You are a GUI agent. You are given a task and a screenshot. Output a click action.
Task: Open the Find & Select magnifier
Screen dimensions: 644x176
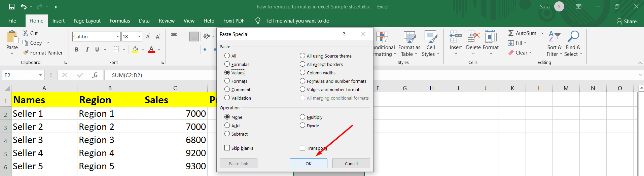(573, 37)
